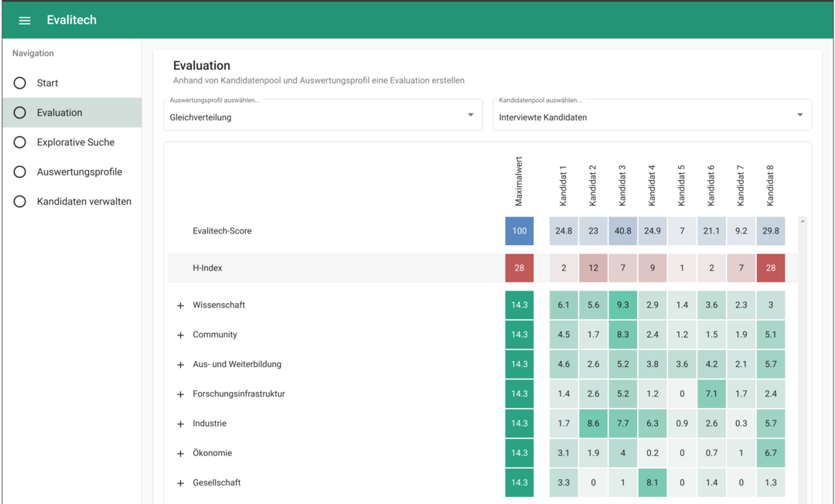Viewport: 835px width, 504px height.
Task: Click the blue 100 Maximalwert score cell
Action: [520, 231]
